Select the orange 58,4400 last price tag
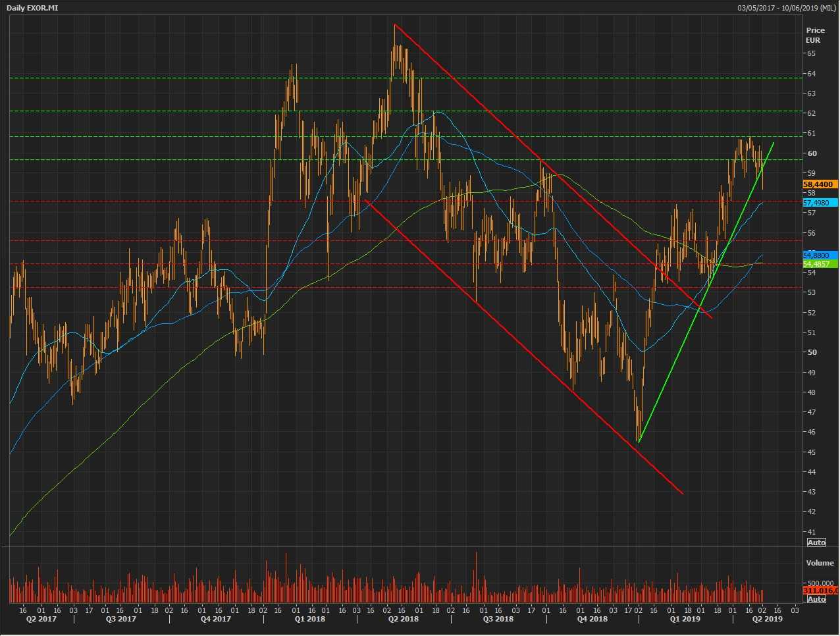Image resolution: width=840 pixels, height=636 pixels. (x=820, y=185)
